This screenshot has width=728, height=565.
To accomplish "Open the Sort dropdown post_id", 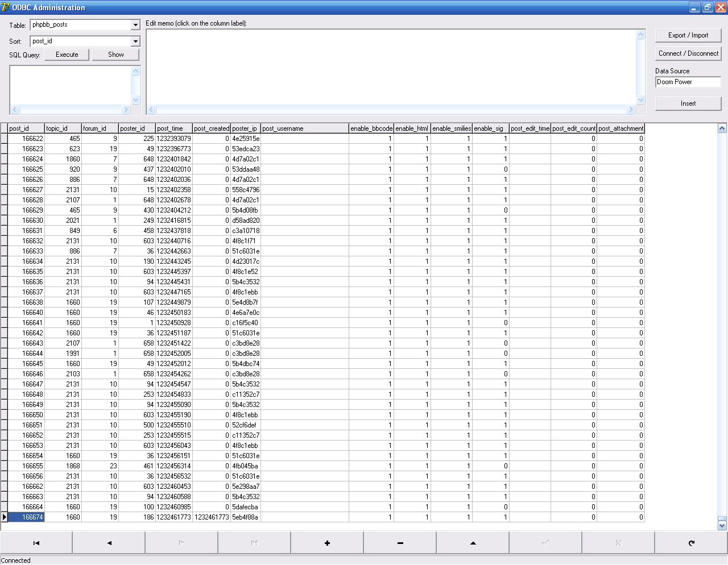I will point(135,41).
